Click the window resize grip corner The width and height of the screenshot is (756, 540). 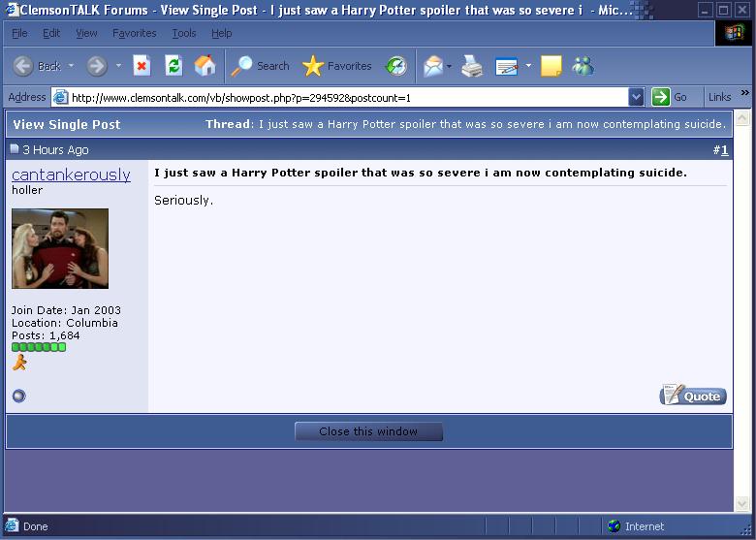pos(747,530)
